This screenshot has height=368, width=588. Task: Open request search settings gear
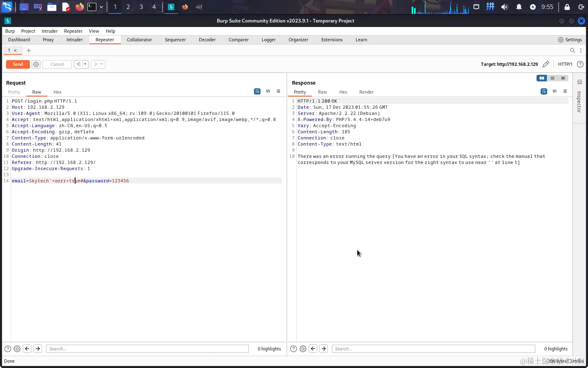[17, 349]
